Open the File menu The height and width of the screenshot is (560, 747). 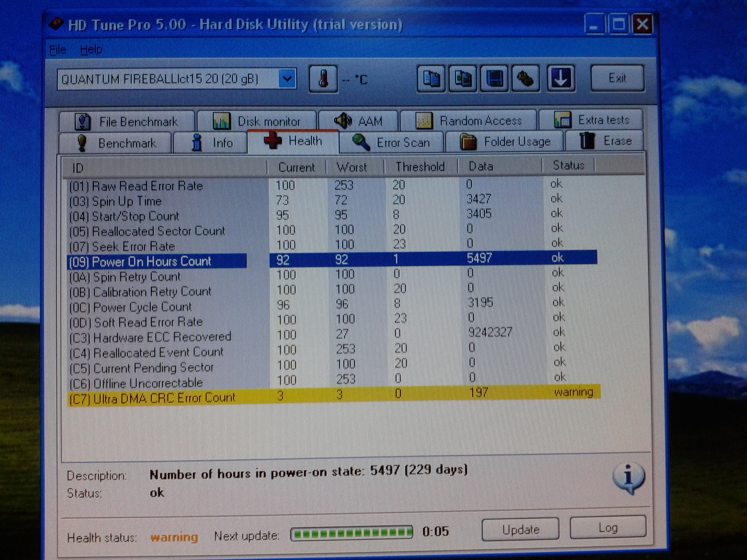pos(58,50)
